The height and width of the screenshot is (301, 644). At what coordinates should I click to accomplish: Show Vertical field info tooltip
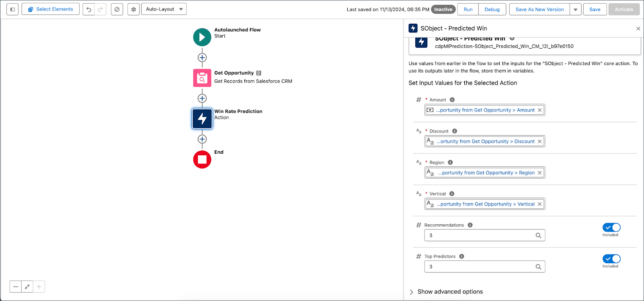(x=452, y=194)
